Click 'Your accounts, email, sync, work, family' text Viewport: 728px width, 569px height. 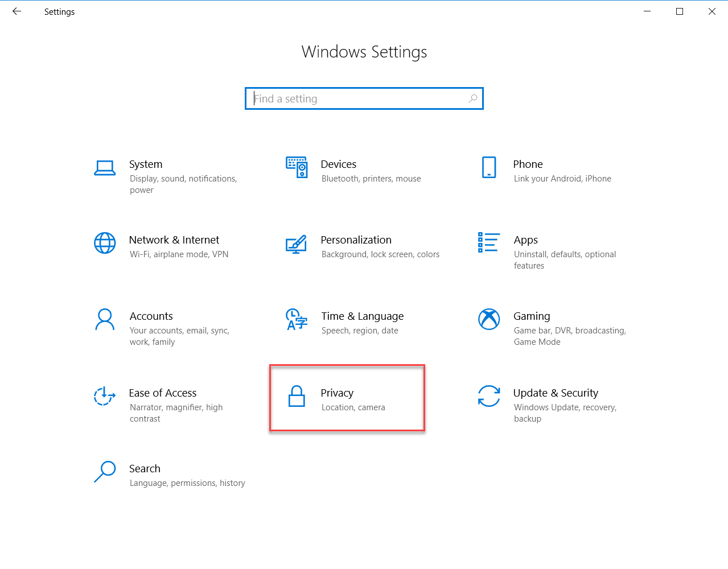click(179, 336)
